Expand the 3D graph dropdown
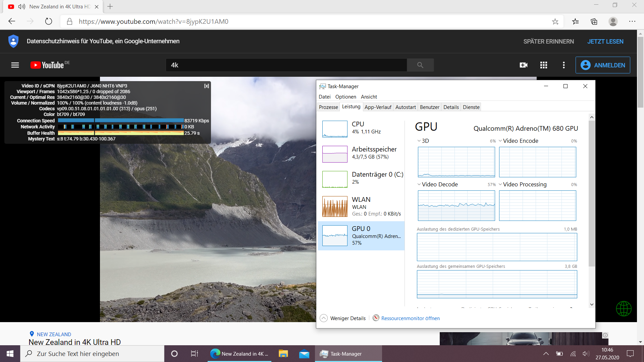 pyautogui.click(x=419, y=141)
